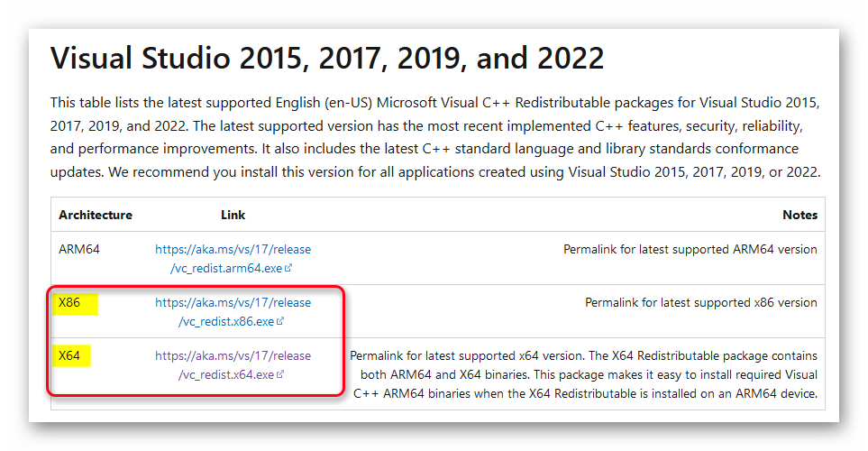Viewport: 868px width, 451px height.
Task: Click the Link column header
Action: pos(233,215)
